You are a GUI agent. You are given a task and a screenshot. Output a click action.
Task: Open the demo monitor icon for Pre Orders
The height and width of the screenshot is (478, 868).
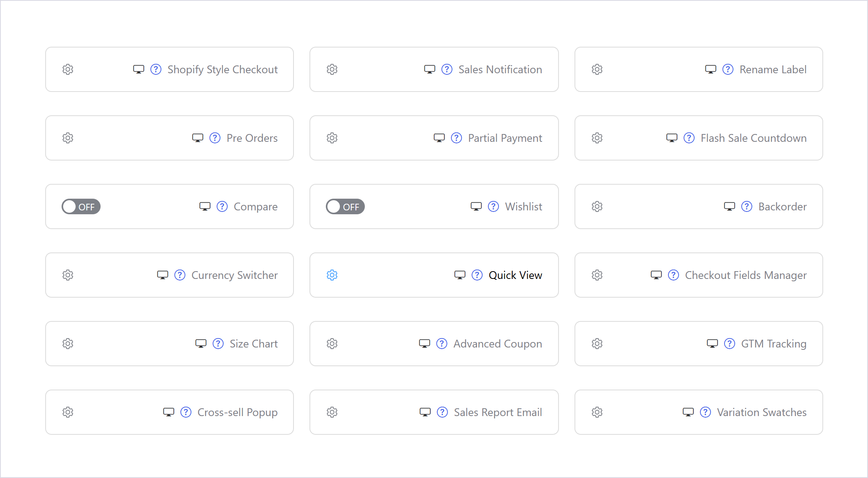[x=198, y=138]
